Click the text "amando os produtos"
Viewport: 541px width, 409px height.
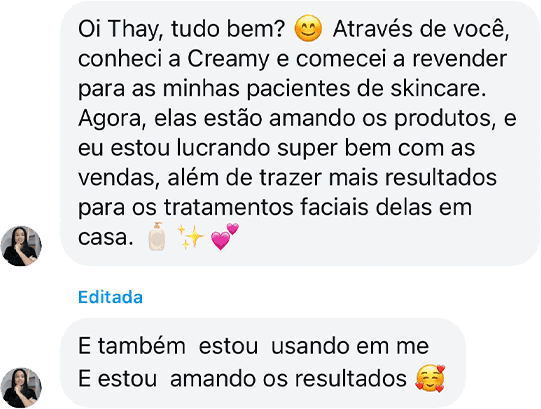point(380,119)
